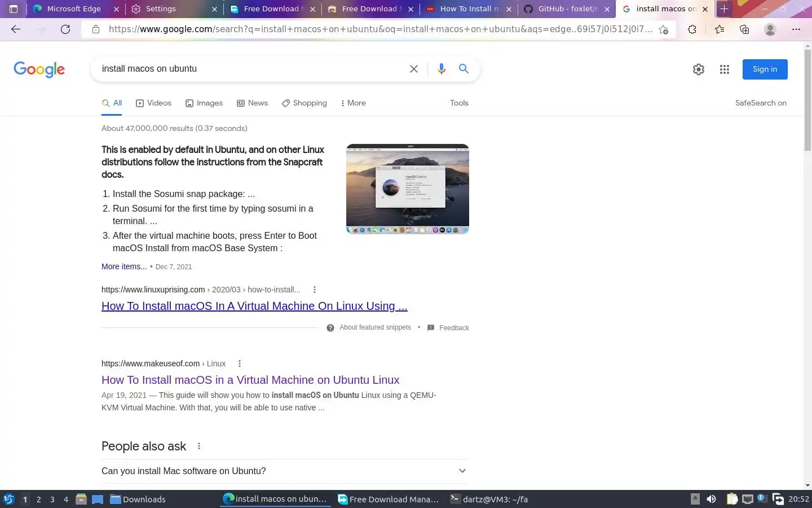Open People also ask options menu

pyautogui.click(x=199, y=446)
